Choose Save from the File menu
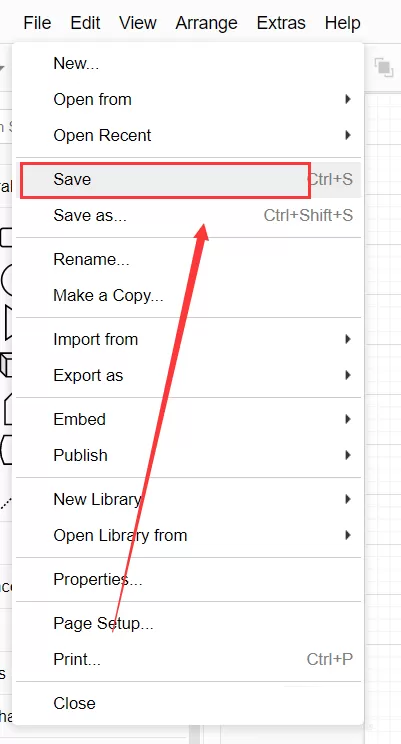 [188, 179]
